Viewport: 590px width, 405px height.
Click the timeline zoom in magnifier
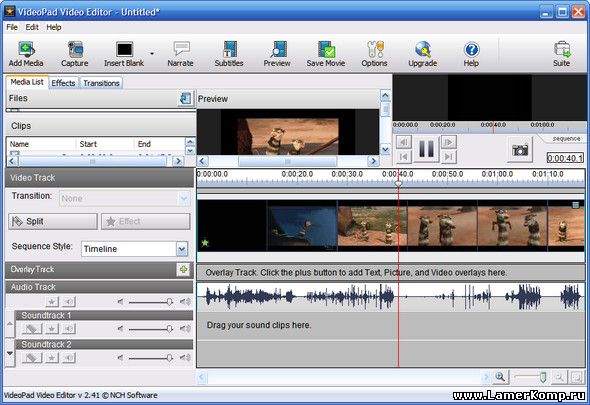(x=500, y=377)
